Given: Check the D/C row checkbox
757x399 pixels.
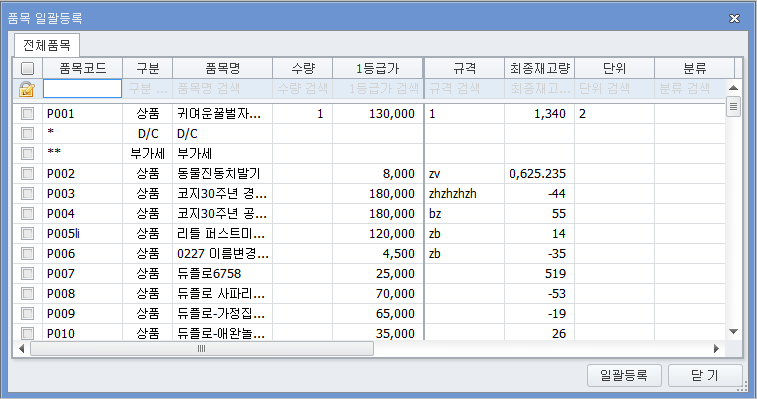Looking at the screenshot, I should tap(28, 133).
